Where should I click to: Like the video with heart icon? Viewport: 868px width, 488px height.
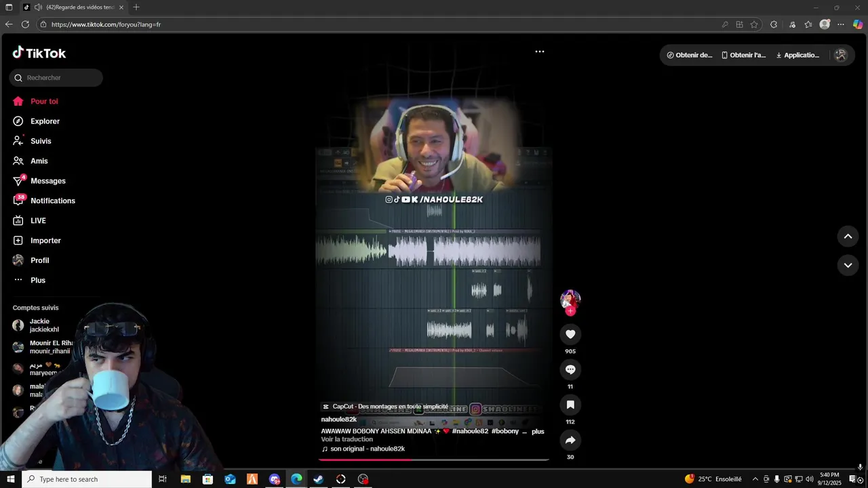[x=570, y=334]
